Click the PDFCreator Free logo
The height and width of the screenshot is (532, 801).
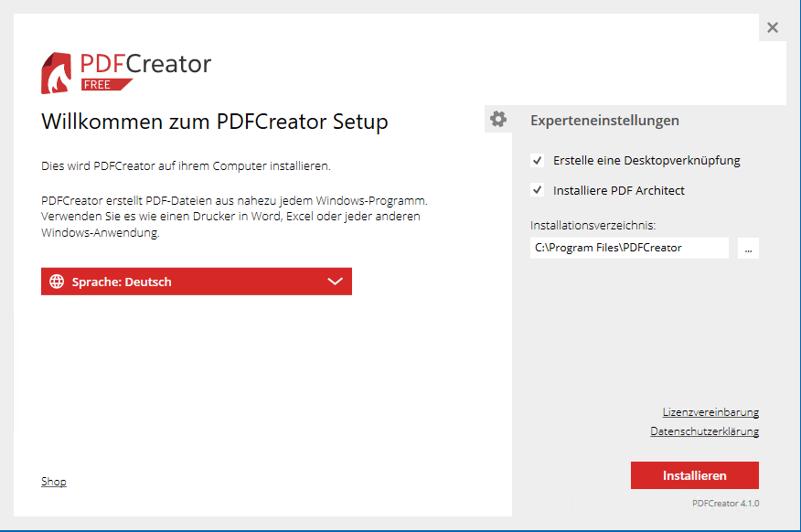[x=126, y=72]
